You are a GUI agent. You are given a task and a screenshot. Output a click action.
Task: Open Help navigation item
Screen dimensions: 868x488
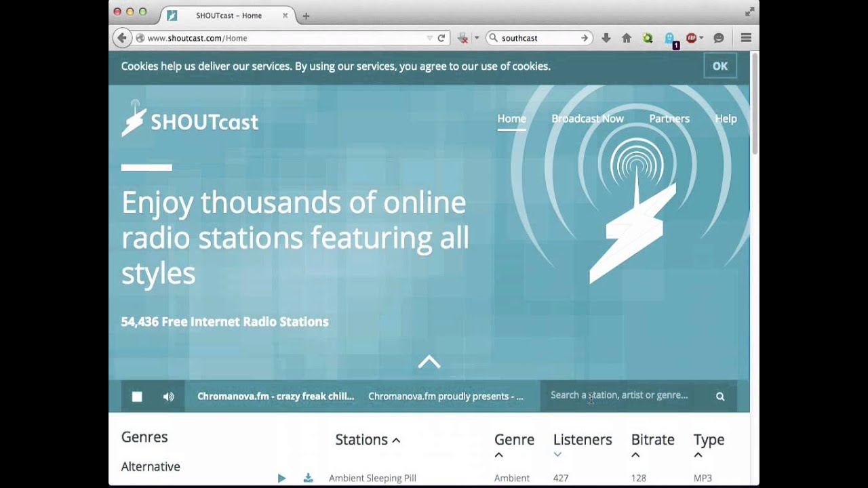coord(726,119)
